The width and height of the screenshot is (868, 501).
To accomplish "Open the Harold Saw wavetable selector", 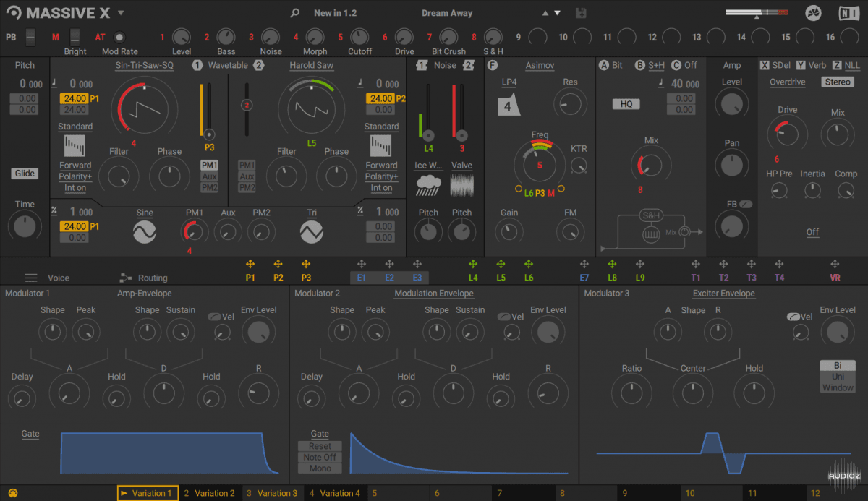I will [312, 65].
